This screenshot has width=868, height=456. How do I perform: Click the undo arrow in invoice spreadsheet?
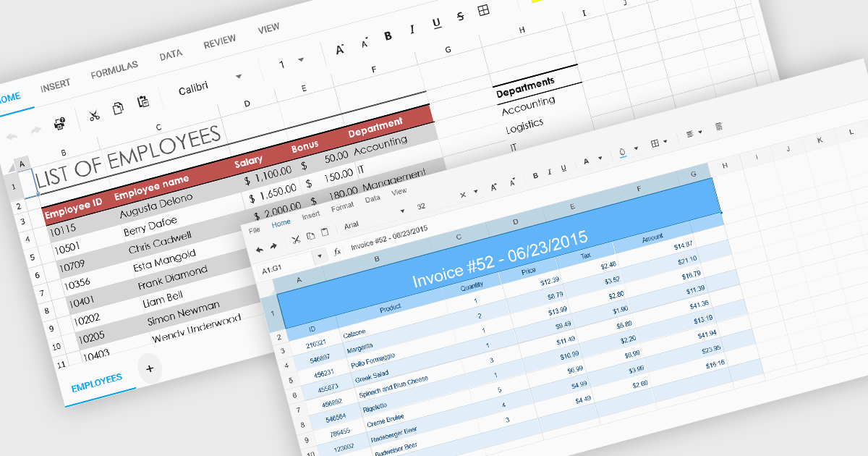(x=260, y=248)
